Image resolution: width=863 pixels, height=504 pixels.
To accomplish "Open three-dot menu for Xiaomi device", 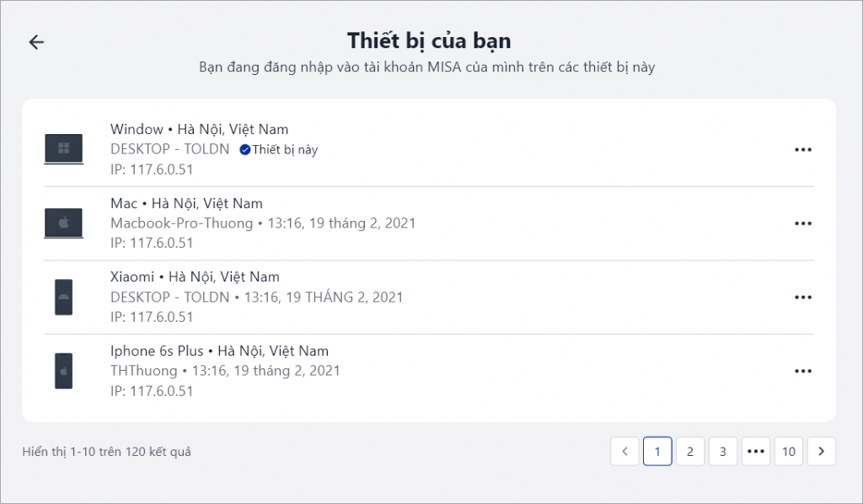I will [803, 298].
